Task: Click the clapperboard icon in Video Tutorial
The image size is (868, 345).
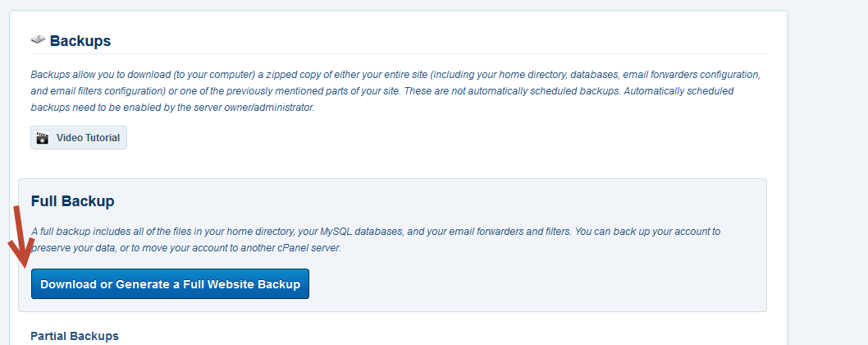Action: point(43,138)
